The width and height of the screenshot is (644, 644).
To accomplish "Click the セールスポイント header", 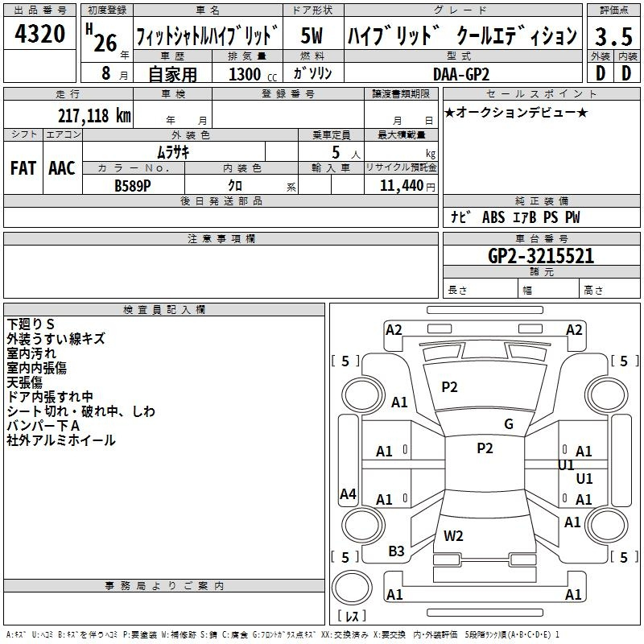I will point(541,93).
